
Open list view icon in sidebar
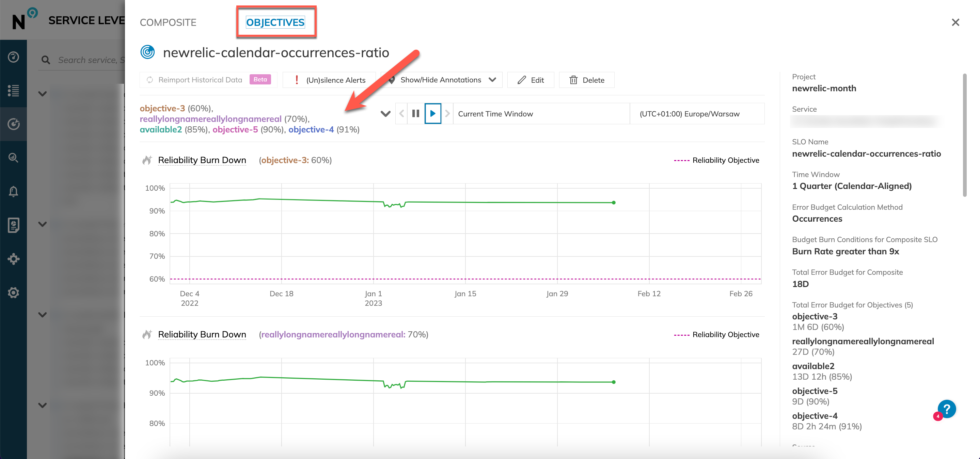[x=13, y=91]
